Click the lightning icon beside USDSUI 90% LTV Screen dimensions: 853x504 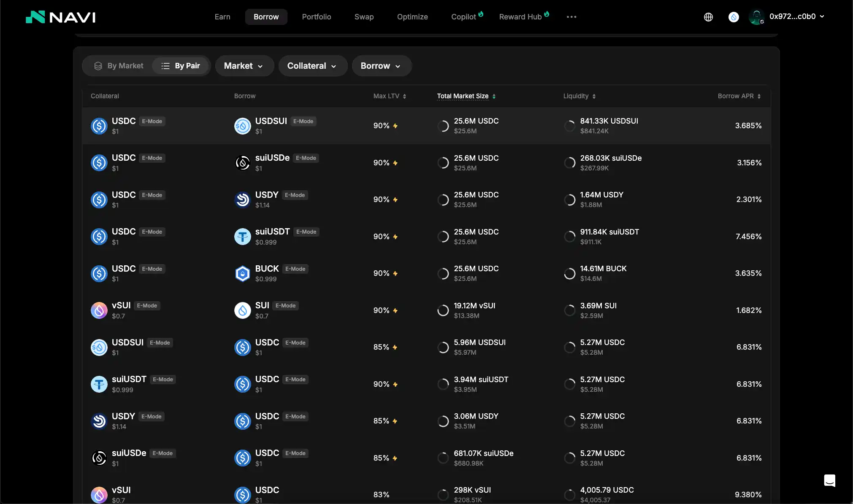[395, 126]
